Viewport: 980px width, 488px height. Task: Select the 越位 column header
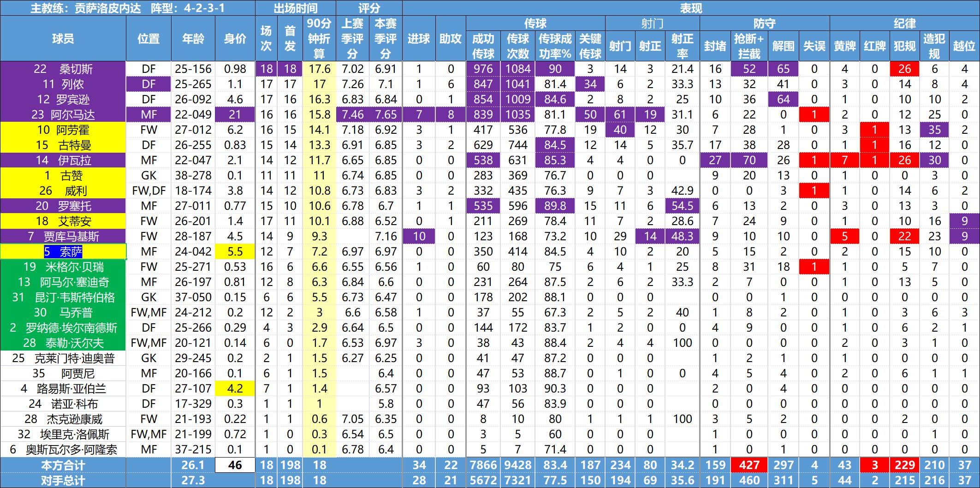[x=964, y=46]
